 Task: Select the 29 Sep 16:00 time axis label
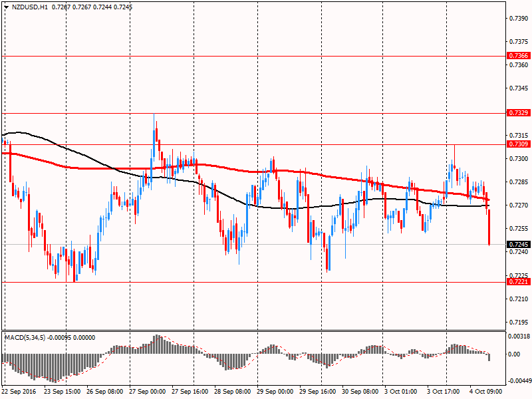(318, 392)
